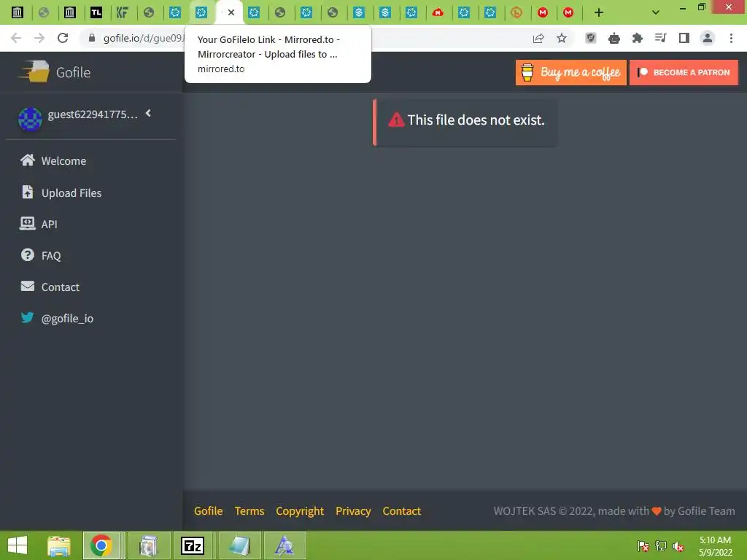Open the Chrome three-dot menu

tap(731, 38)
